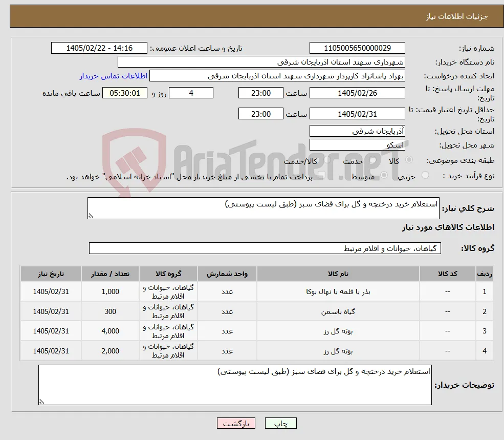
Task: Click the تعداد / مقدار column header
Action: 110,274
